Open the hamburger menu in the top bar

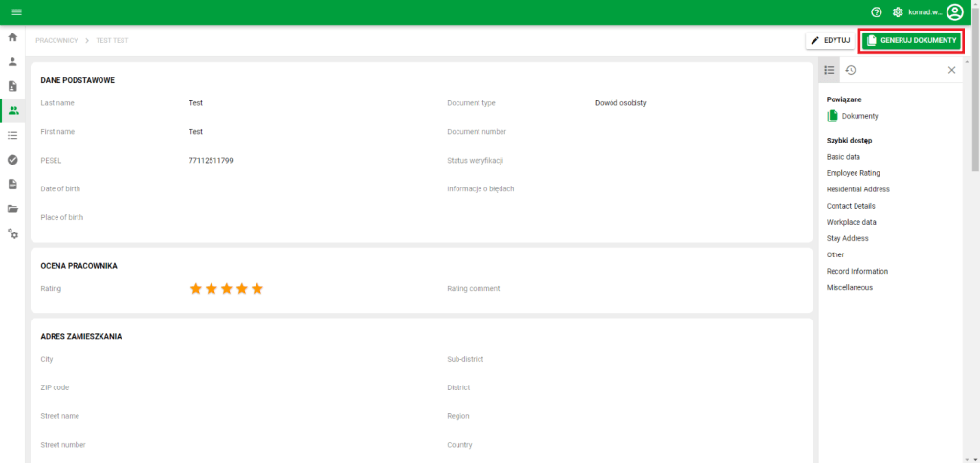click(x=16, y=11)
